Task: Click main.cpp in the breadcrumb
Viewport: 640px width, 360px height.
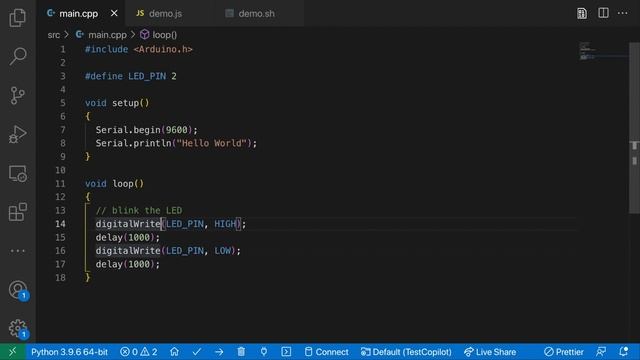Action: 107,35
